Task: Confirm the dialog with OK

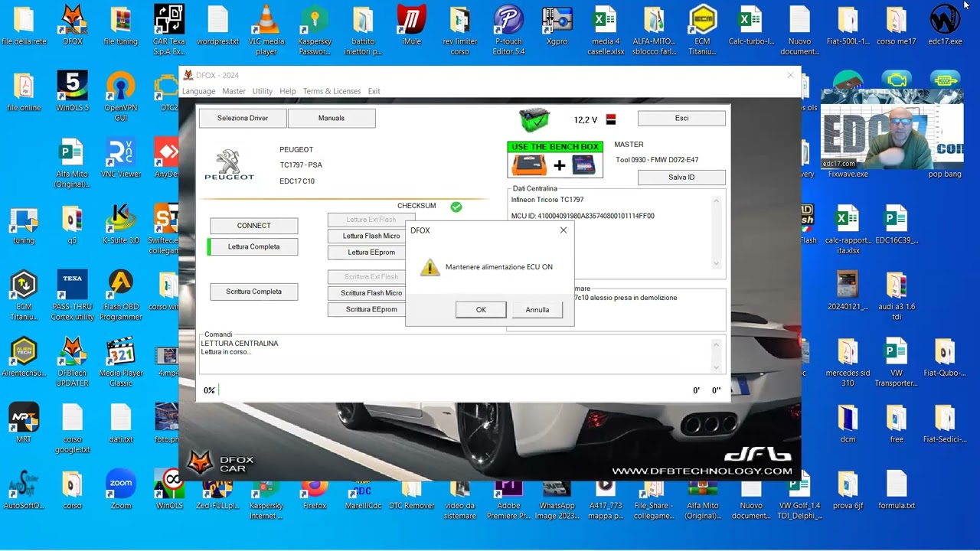Action: click(481, 309)
